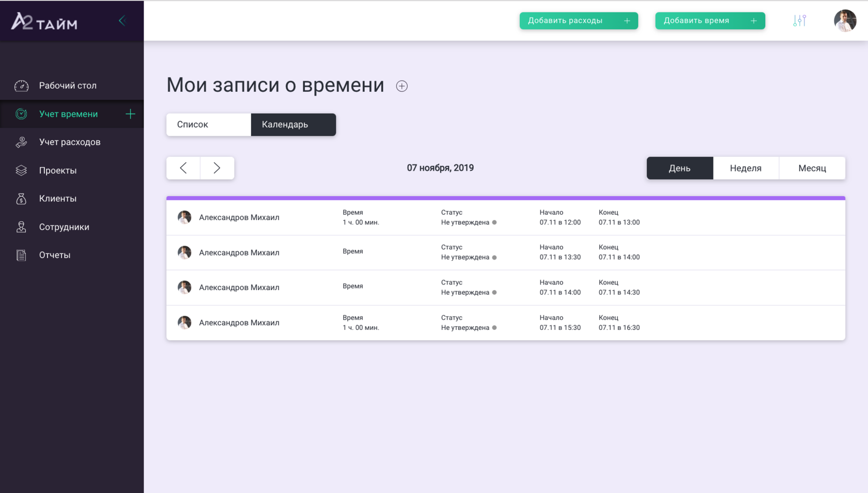Screen dimensions: 868x493
Task: Click Не утверждена status in 12:00 row
Action: click(x=465, y=222)
